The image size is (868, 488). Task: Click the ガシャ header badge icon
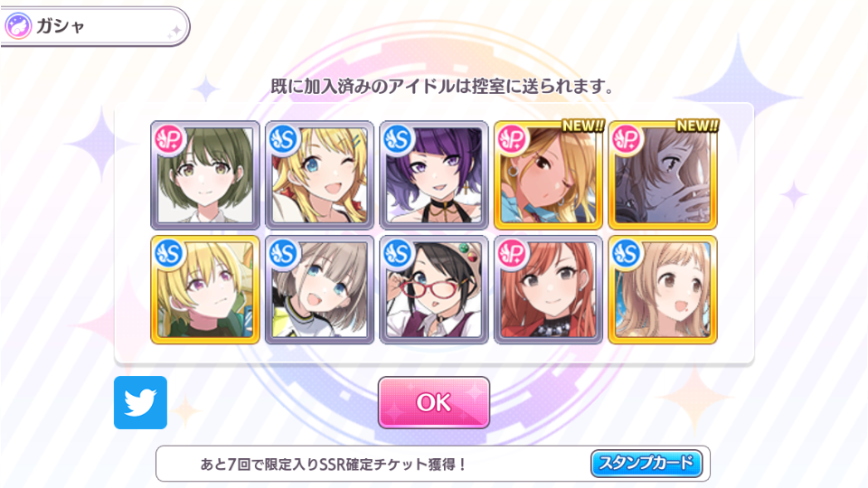tap(18, 26)
